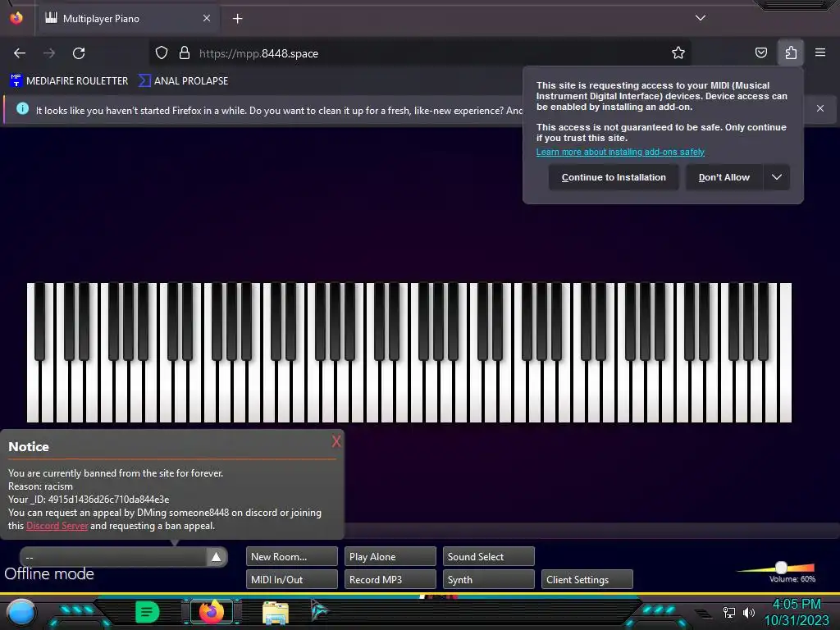Click the forward navigation arrow
This screenshot has height=630, width=840.
click(x=49, y=53)
